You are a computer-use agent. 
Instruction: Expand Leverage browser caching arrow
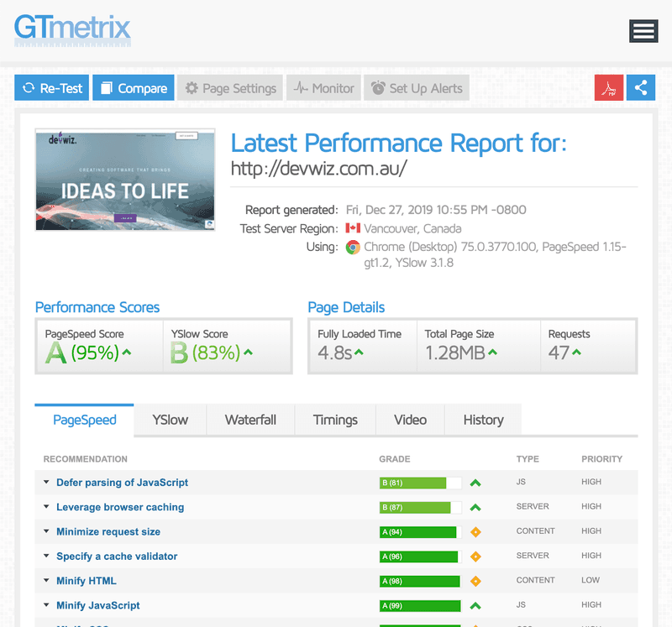click(x=46, y=507)
